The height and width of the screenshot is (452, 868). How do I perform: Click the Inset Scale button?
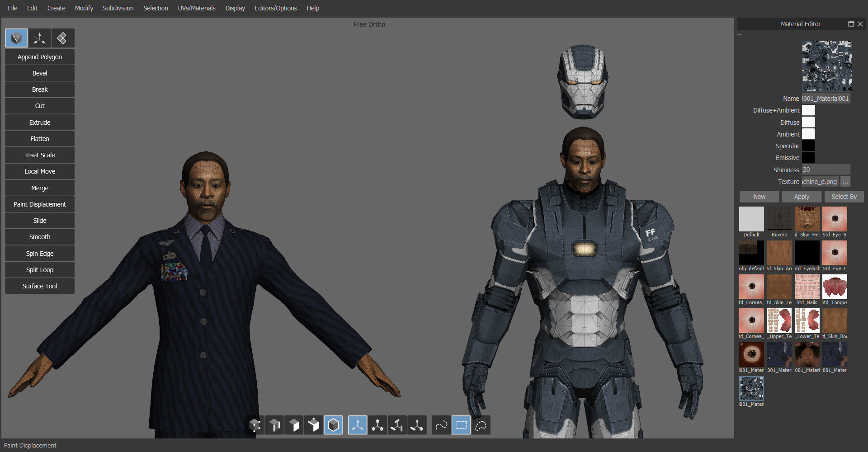tap(40, 155)
